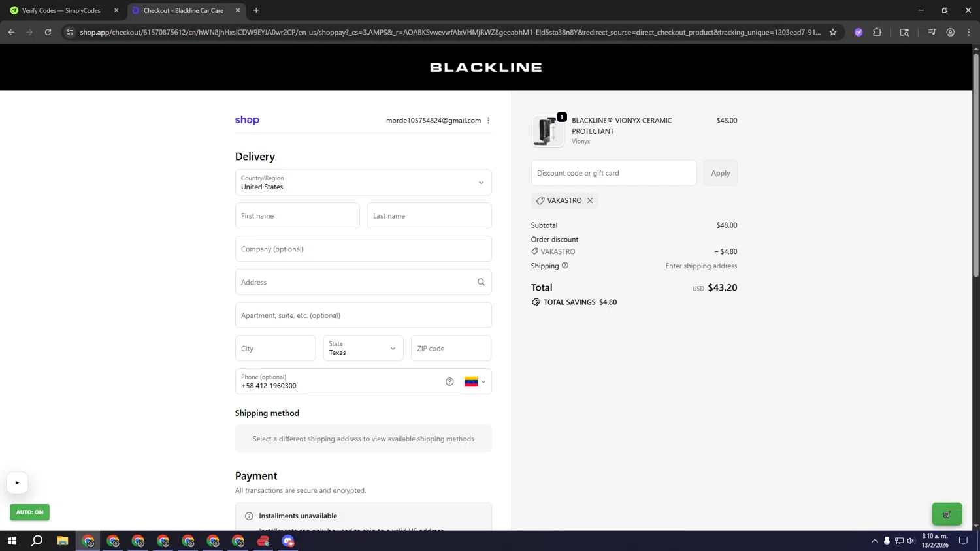Open the phone country flag selector
This screenshot has height=551, width=980.
tap(475, 382)
